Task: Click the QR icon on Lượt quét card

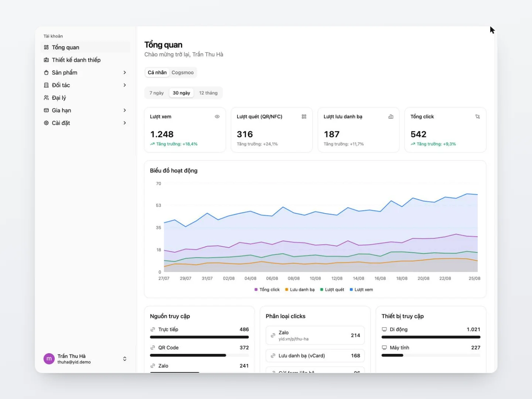Action: point(304,116)
